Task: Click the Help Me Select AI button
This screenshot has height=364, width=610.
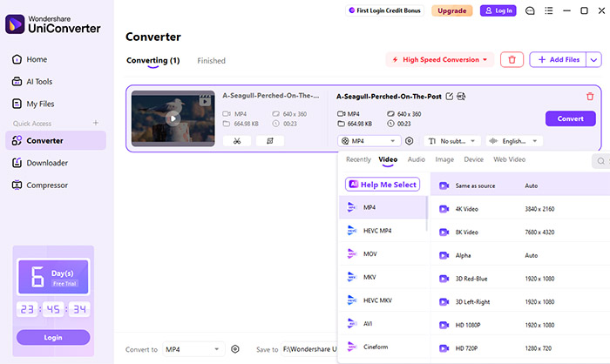Action: tap(383, 185)
